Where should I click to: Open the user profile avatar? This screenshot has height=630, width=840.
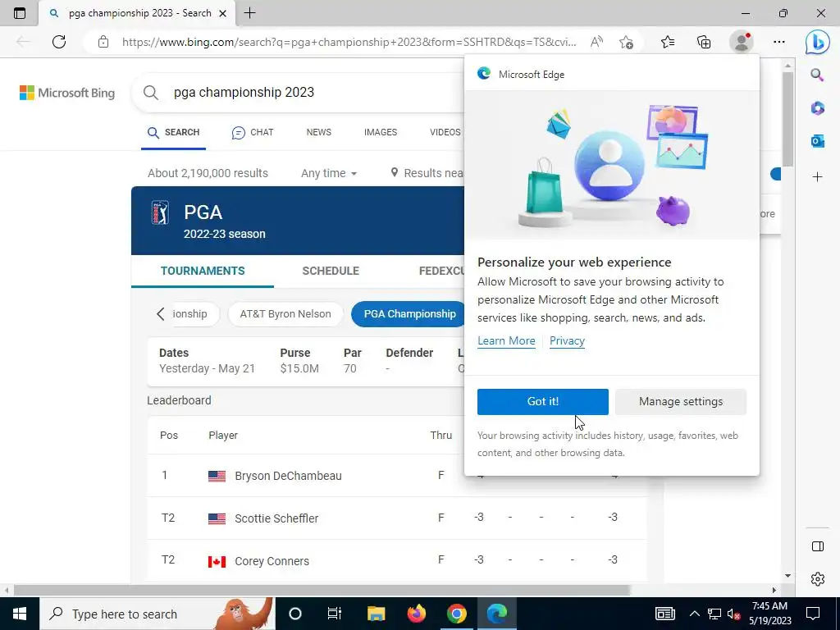click(x=742, y=42)
